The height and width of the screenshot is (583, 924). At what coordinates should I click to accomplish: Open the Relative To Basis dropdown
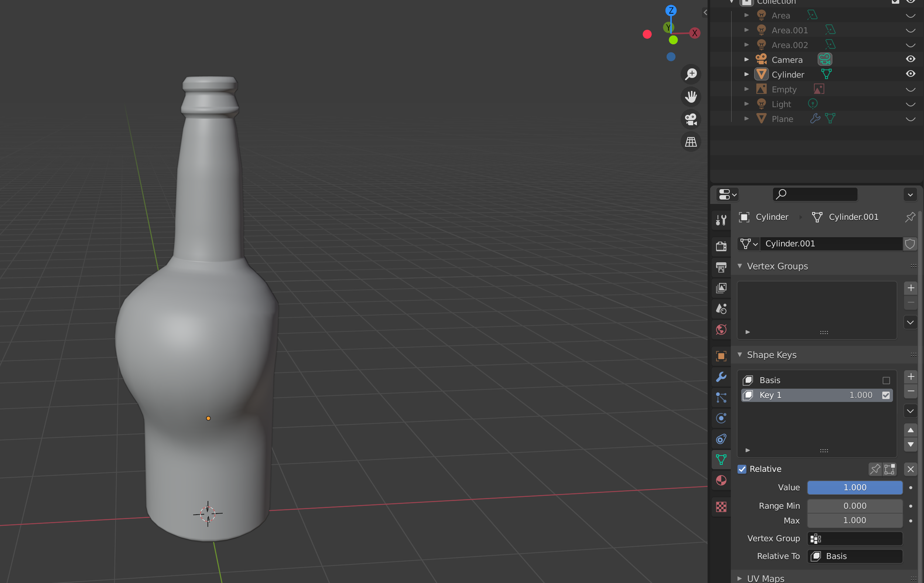(x=855, y=556)
